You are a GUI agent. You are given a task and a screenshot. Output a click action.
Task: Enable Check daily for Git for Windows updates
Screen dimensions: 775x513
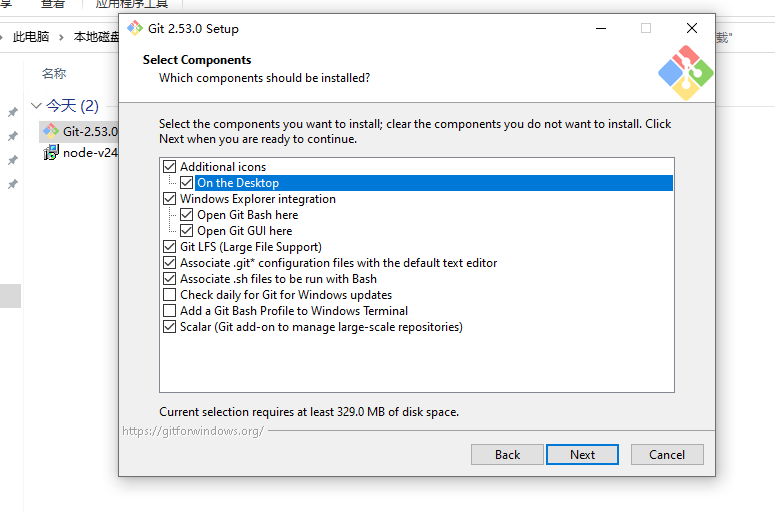[x=170, y=295]
